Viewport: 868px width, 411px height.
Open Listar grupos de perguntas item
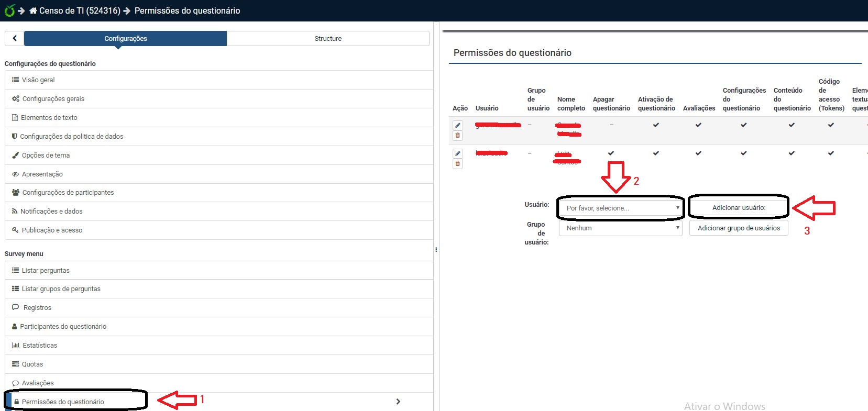[x=219, y=288]
